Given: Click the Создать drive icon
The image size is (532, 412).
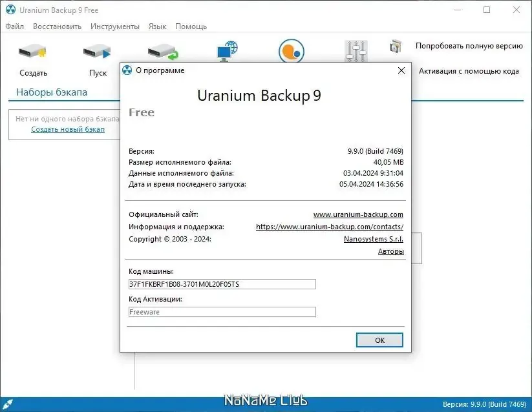Looking at the screenshot, I should pyautogui.click(x=32, y=52).
